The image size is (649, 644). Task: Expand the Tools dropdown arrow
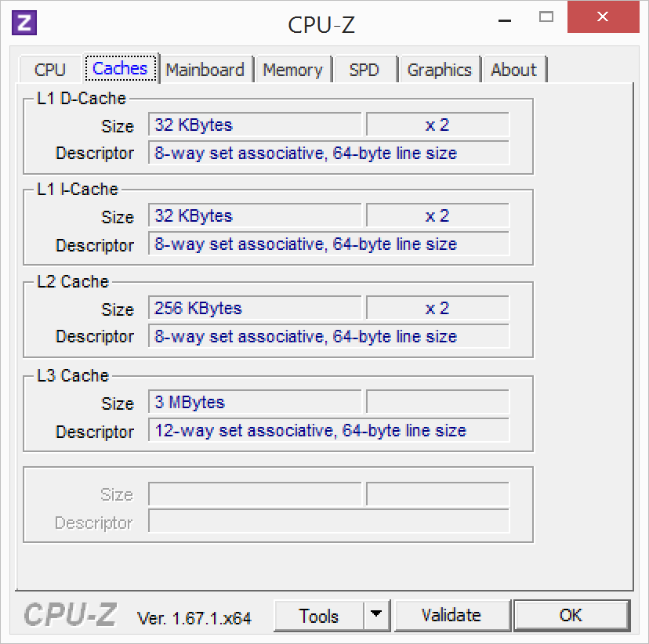(376, 616)
